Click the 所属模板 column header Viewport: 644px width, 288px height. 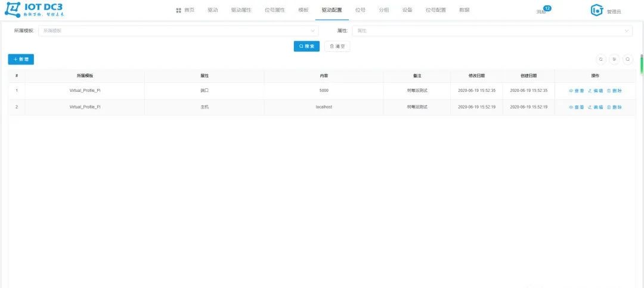(x=85, y=76)
